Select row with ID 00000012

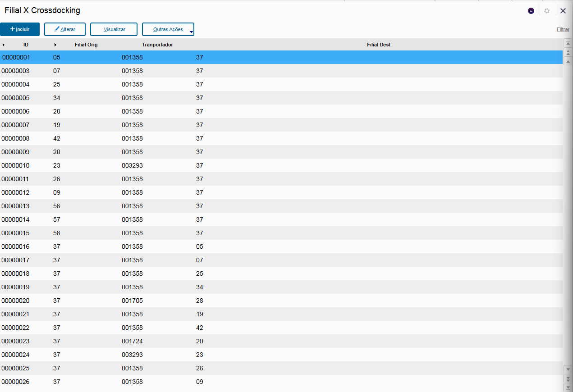(281, 192)
